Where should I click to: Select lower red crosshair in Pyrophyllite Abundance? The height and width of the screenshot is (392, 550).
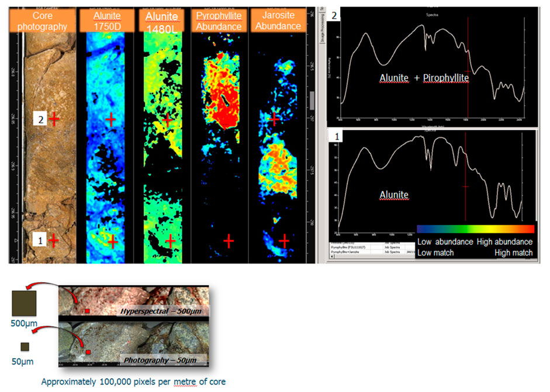click(229, 240)
